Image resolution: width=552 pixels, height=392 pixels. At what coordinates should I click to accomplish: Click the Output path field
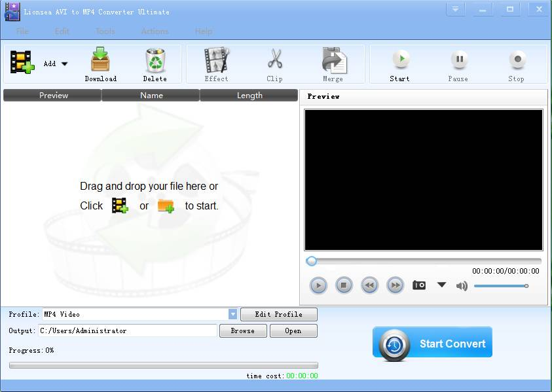click(x=128, y=330)
